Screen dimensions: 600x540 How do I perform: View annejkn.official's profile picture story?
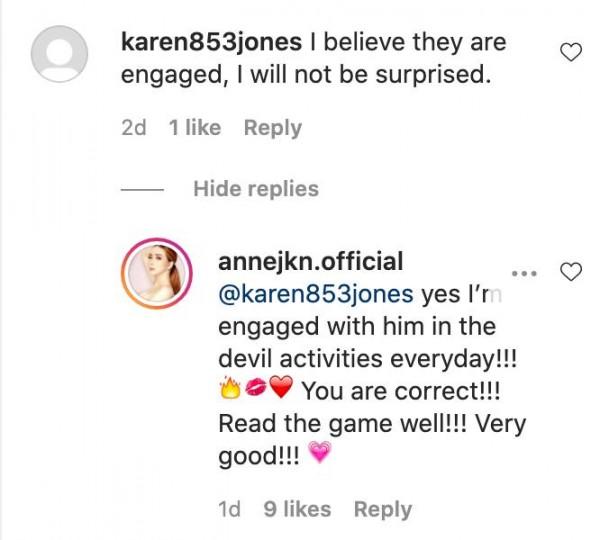[157, 273]
